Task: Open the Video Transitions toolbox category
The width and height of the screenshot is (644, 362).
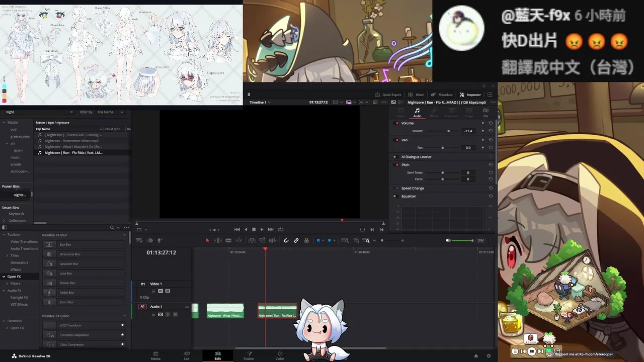Action: point(24,241)
